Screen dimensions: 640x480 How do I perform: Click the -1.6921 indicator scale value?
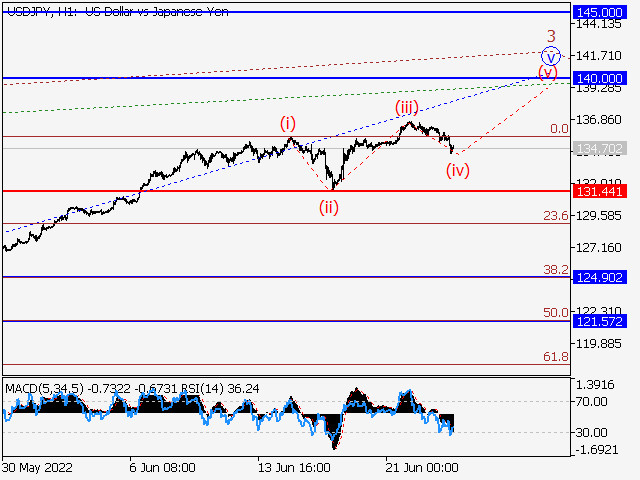597,450
